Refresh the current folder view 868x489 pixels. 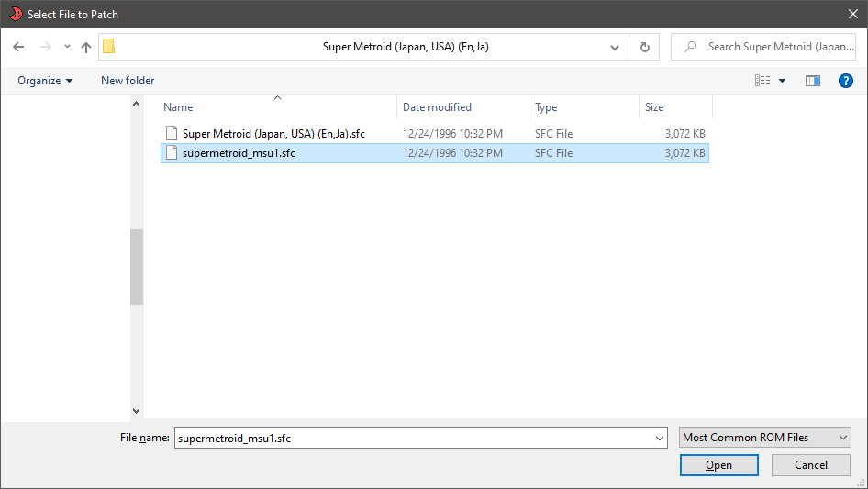644,47
